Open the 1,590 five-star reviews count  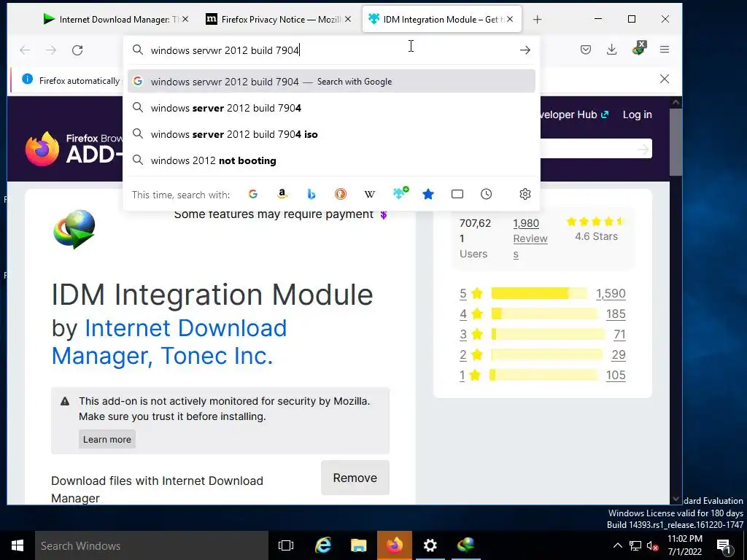click(x=611, y=293)
